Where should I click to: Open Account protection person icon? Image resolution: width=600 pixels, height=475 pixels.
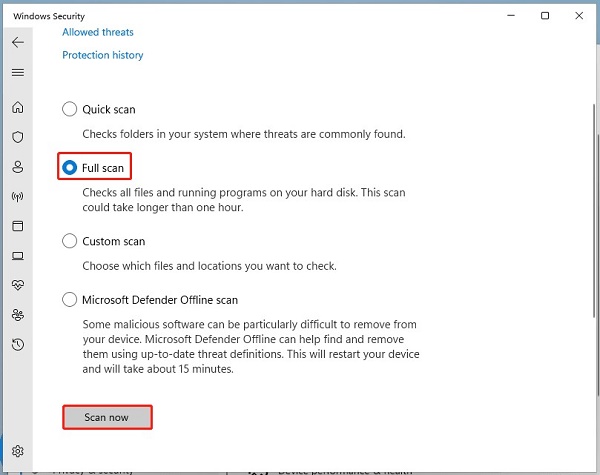point(18,167)
